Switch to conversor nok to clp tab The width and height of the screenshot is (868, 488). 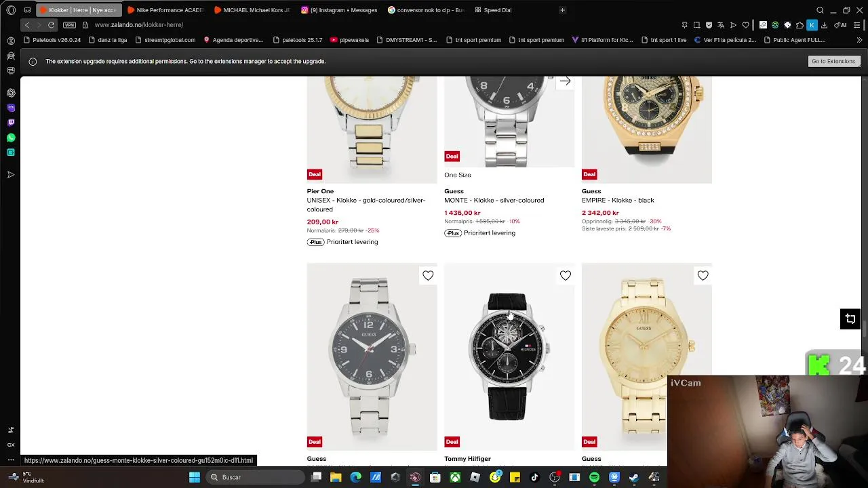pos(426,10)
